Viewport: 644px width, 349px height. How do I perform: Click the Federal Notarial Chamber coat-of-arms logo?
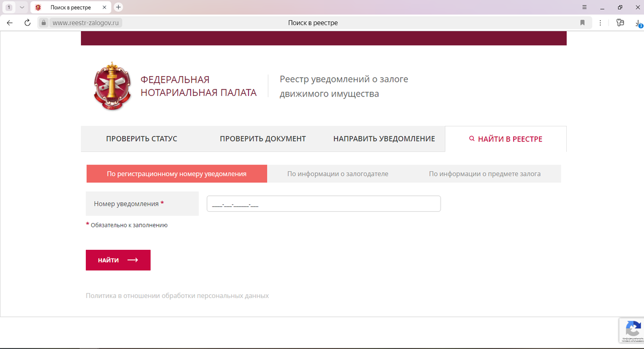(112, 86)
